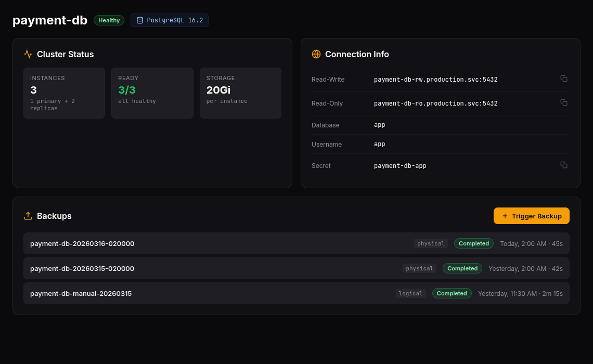Click the payment-db page title
The width and height of the screenshot is (593, 364).
click(50, 20)
